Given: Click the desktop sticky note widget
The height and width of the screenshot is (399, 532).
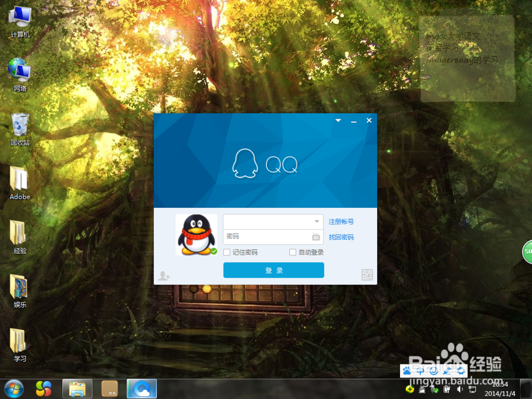Looking at the screenshot, I should point(467,59).
